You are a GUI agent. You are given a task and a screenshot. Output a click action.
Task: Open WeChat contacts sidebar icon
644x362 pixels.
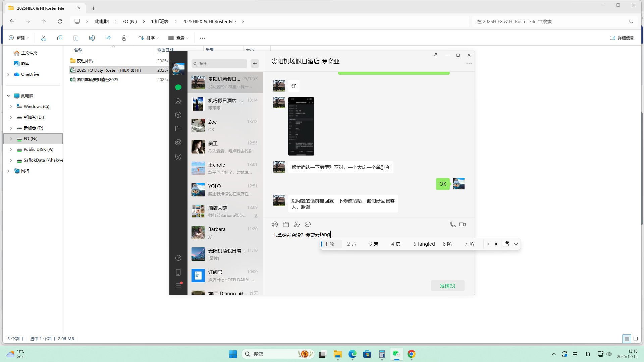pyautogui.click(x=178, y=101)
